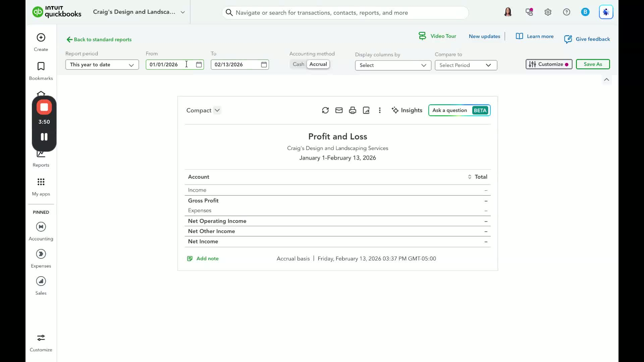Click the search bar input field

[x=345, y=13]
